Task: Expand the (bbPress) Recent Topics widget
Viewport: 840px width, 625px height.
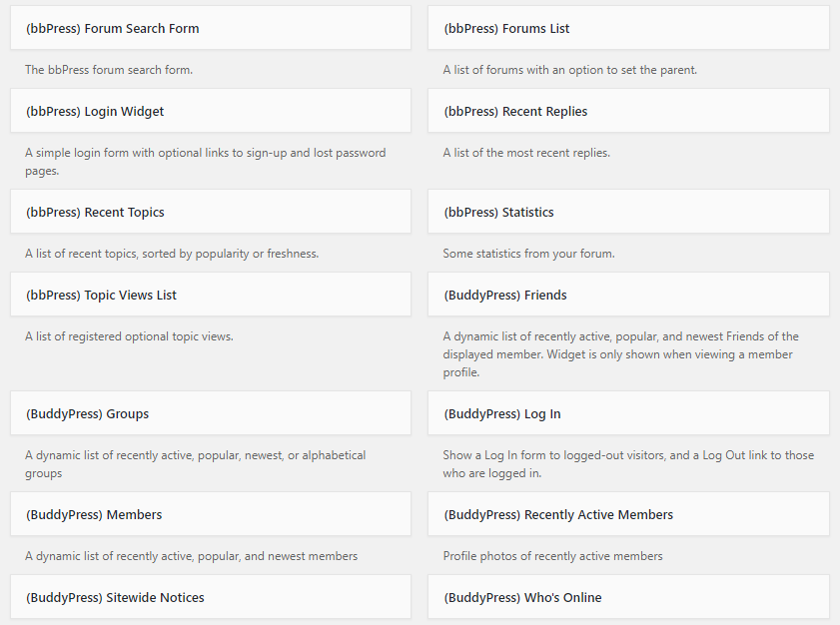Action: tap(211, 212)
